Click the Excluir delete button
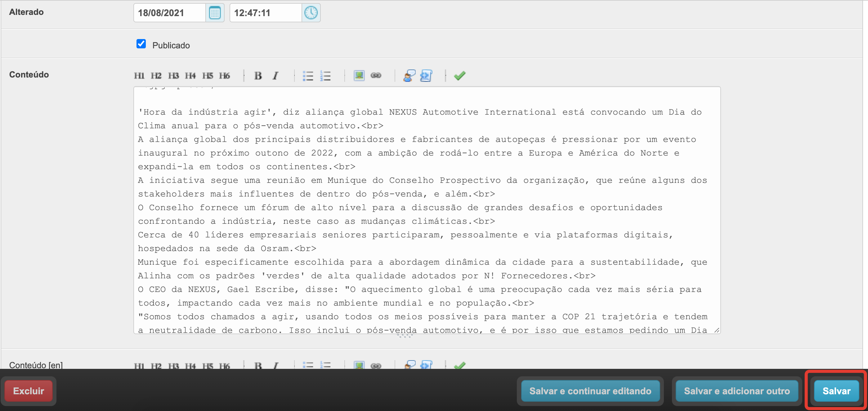Image resolution: width=868 pixels, height=411 pixels. click(x=29, y=391)
